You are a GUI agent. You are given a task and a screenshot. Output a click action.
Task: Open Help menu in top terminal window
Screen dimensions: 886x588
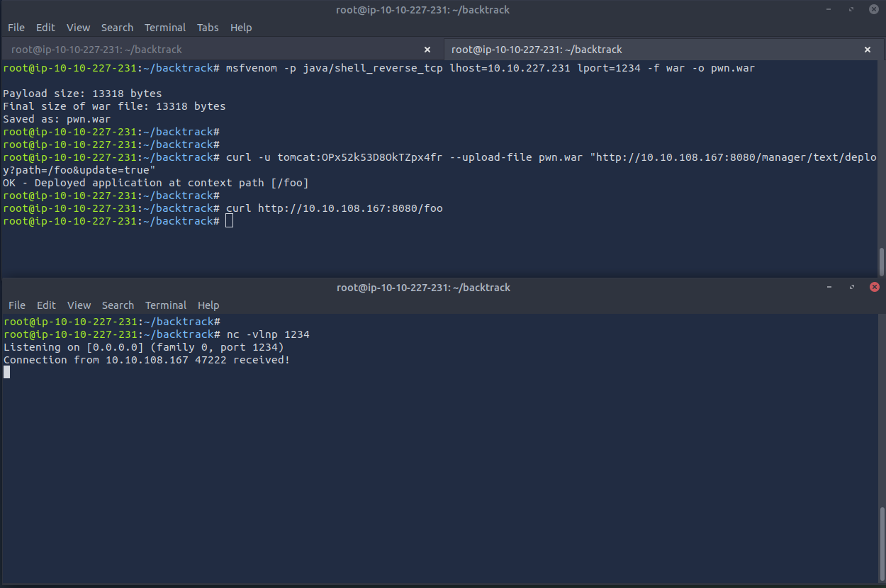pos(241,28)
